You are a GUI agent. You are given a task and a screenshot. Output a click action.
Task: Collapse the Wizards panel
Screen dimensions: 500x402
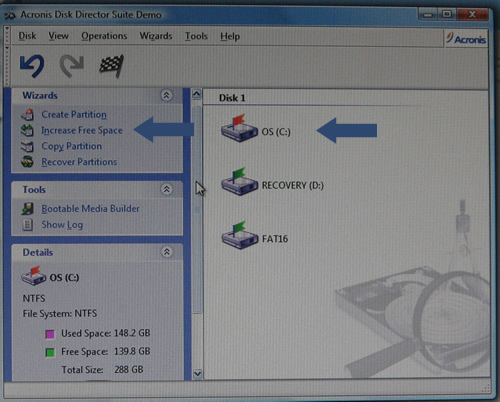(166, 95)
